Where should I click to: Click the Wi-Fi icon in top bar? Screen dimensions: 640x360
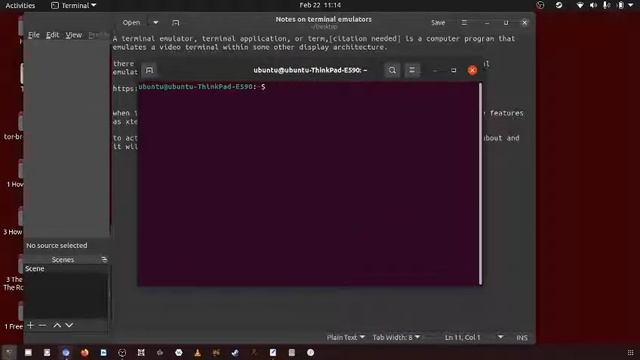580,5
